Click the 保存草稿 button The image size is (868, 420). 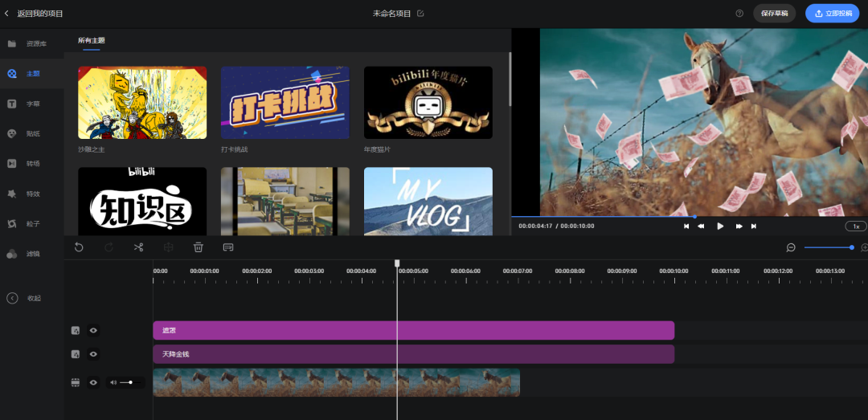[774, 14]
